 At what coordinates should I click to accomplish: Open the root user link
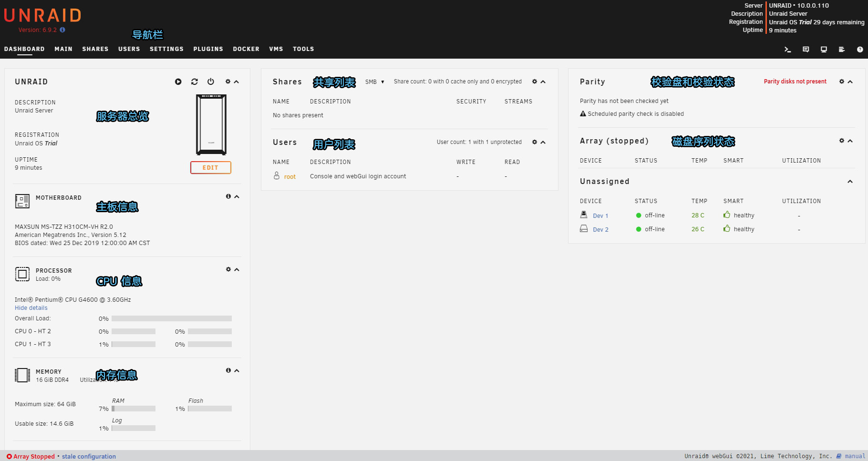tap(290, 177)
